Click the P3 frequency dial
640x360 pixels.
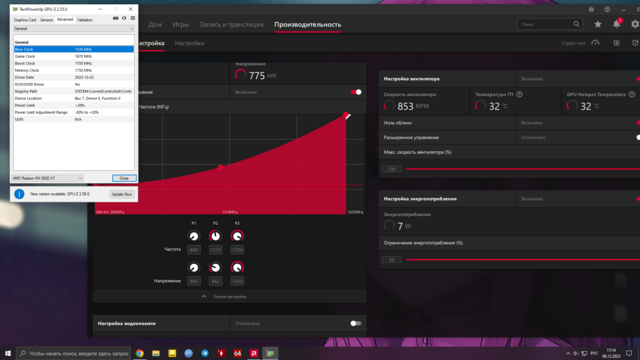click(237, 236)
